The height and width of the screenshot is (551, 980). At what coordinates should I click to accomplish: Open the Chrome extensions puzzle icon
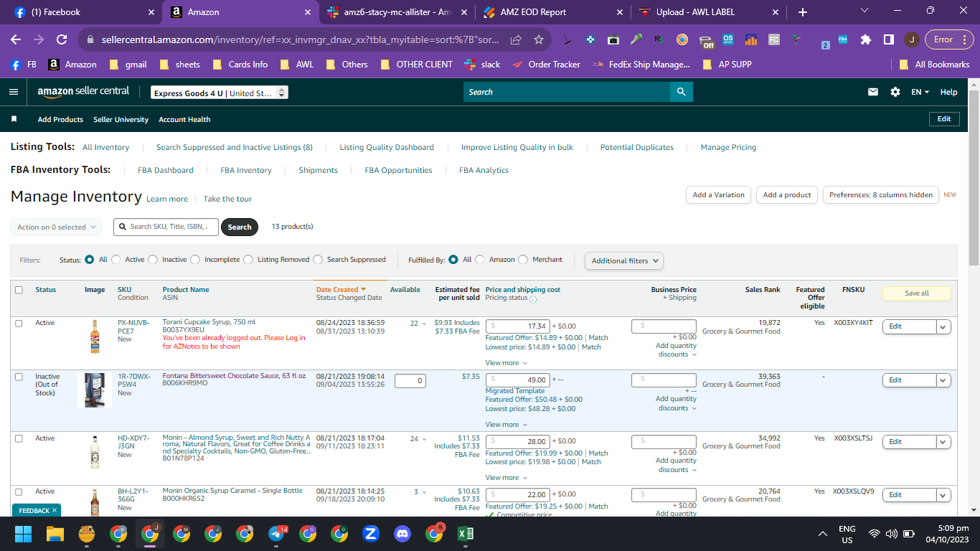click(x=866, y=39)
